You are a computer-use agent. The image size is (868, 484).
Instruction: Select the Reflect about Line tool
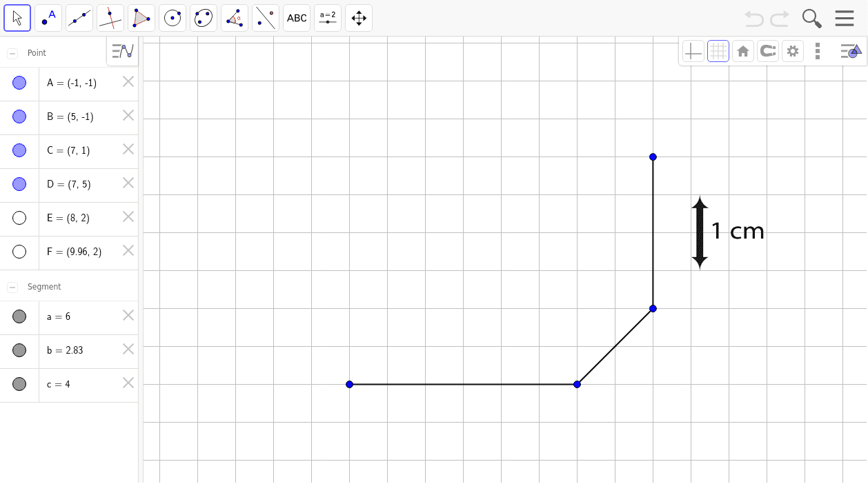click(266, 18)
